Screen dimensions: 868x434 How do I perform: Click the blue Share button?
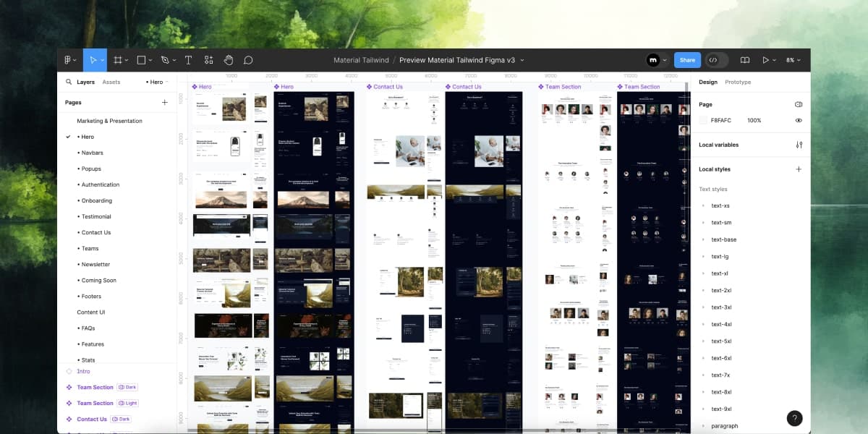pos(687,60)
